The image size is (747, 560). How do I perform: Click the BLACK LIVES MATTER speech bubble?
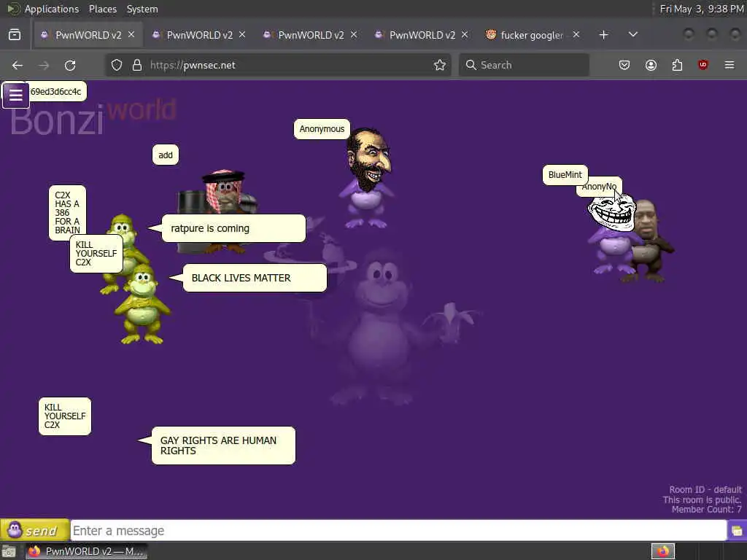tap(255, 278)
